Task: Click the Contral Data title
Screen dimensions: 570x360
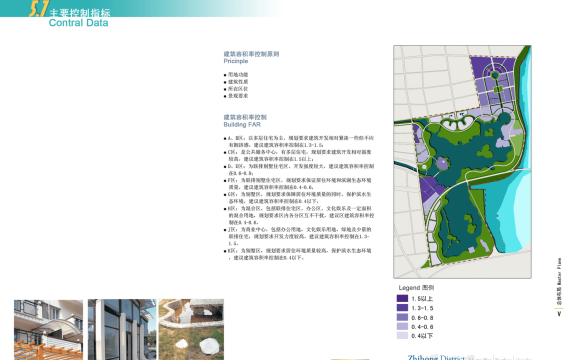Action: coord(79,23)
